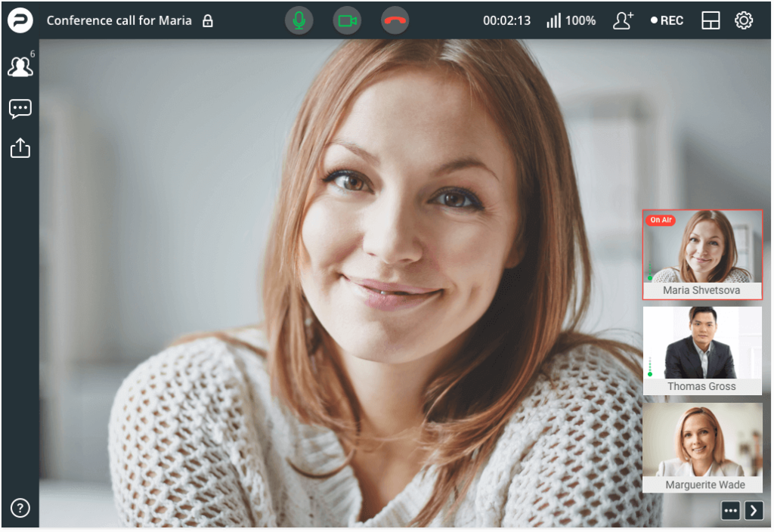This screenshot has height=532, width=774.
Task: Open the settings gear
Action: pyautogui.click(x=744, y=20)
